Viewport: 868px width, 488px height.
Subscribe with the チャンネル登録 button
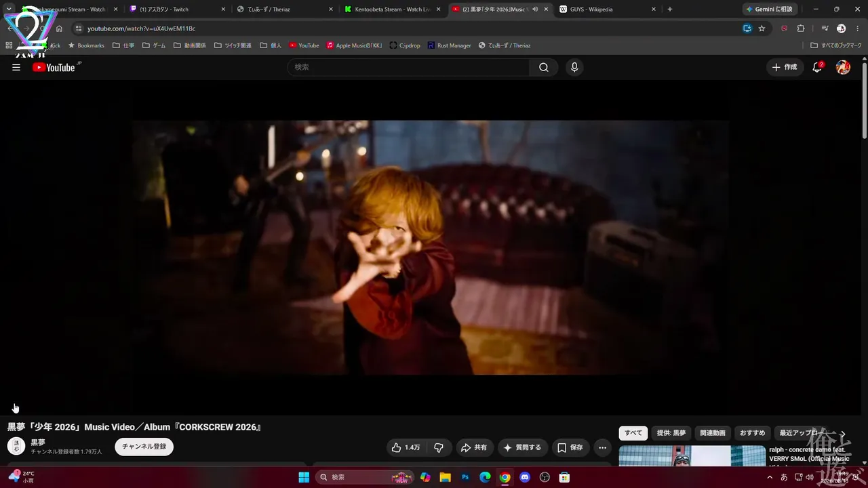click(x=144, y=447)
